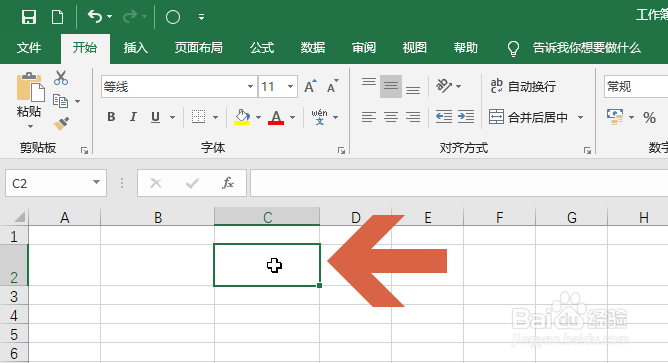Screen dimensions: 668x363
Task: Open the 页面布局 (Page Layout) tab
Action: 199,48
